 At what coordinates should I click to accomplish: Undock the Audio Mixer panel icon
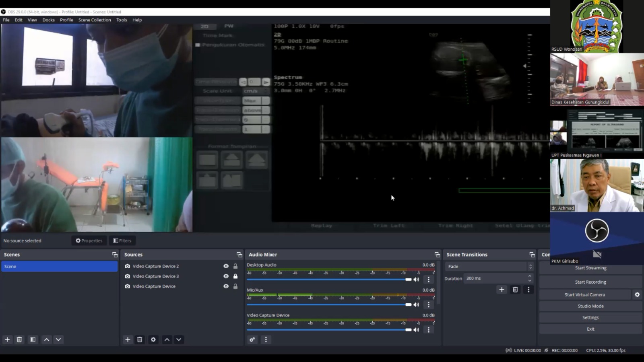[437, 255]
